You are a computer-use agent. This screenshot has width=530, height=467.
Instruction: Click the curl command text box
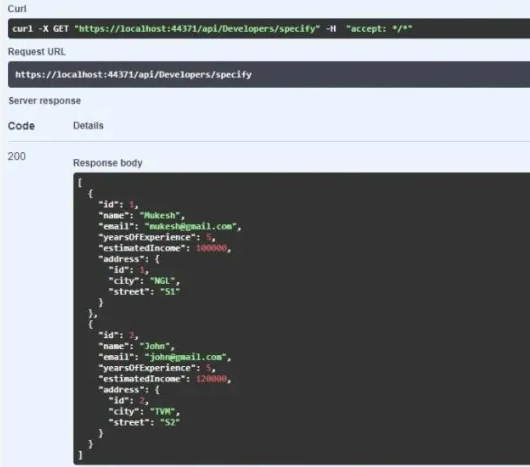269,29
